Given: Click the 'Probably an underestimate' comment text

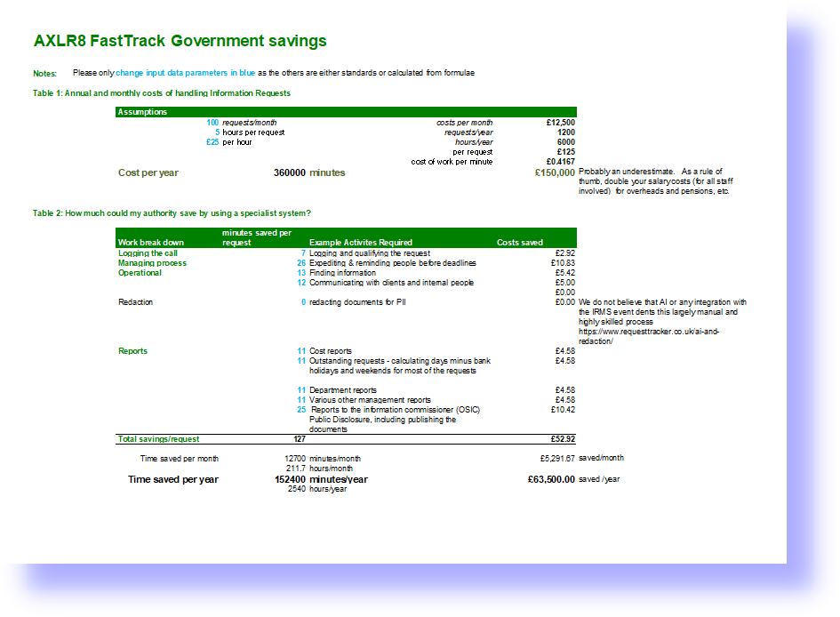Looking at the screenshot, I should click(656, 181).
